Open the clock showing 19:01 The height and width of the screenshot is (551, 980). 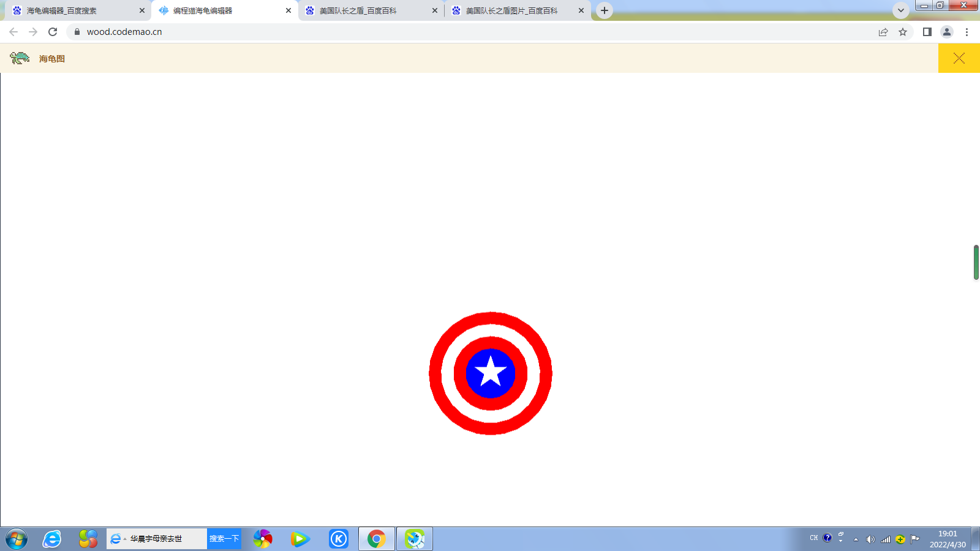click(x=948, y=539)
